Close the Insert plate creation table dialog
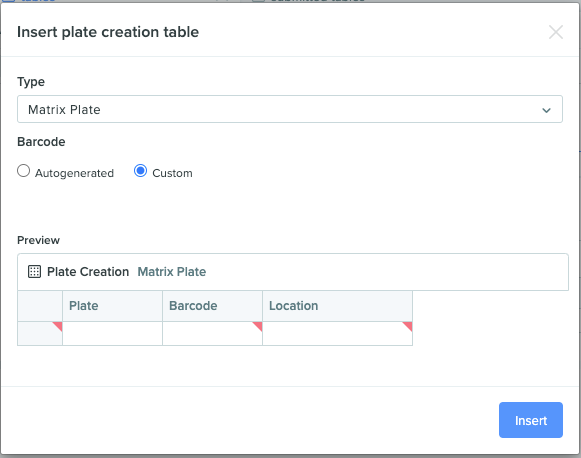 [556, 32]
